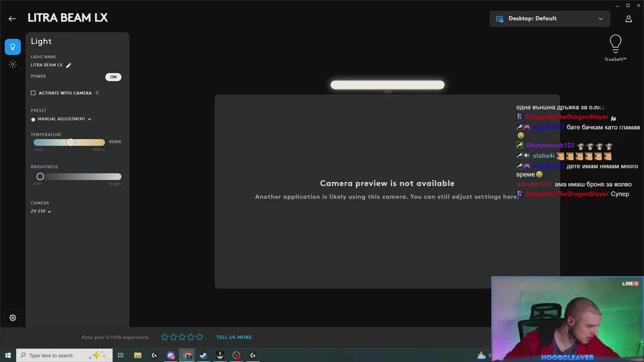The height and width of the screenshot is (362, 644).
Task: Open Google Chrome from taskbar
Action: pos(187,355)
